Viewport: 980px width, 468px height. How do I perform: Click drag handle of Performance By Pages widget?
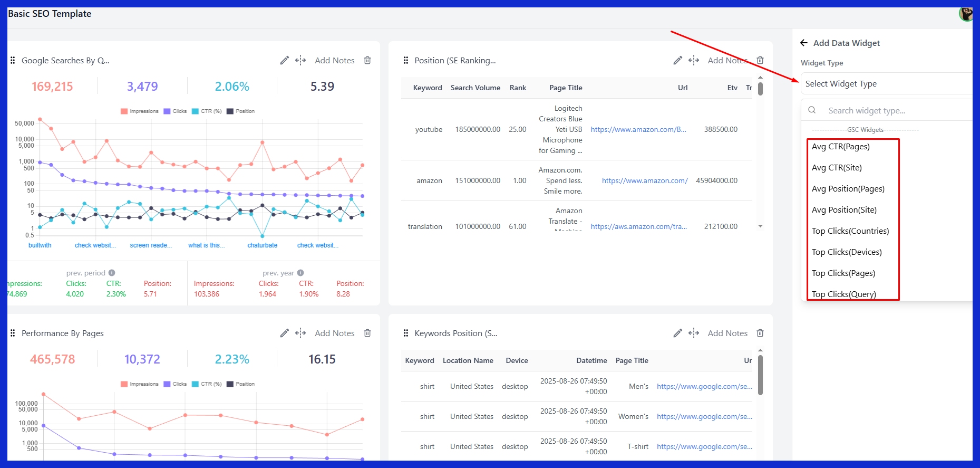13,333
